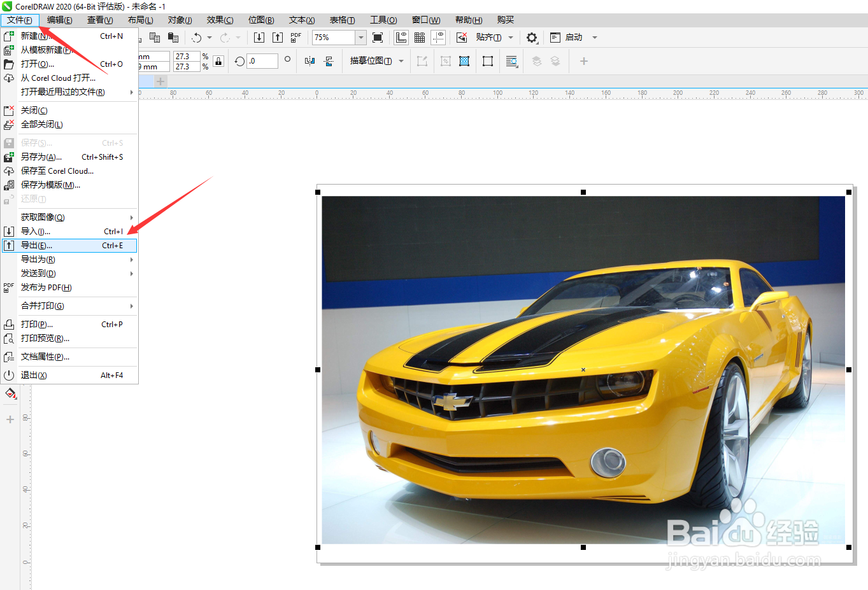Click the Export icon in toolbar
Image resolution: width=868 pixels, height=590 pixels.
278,38
